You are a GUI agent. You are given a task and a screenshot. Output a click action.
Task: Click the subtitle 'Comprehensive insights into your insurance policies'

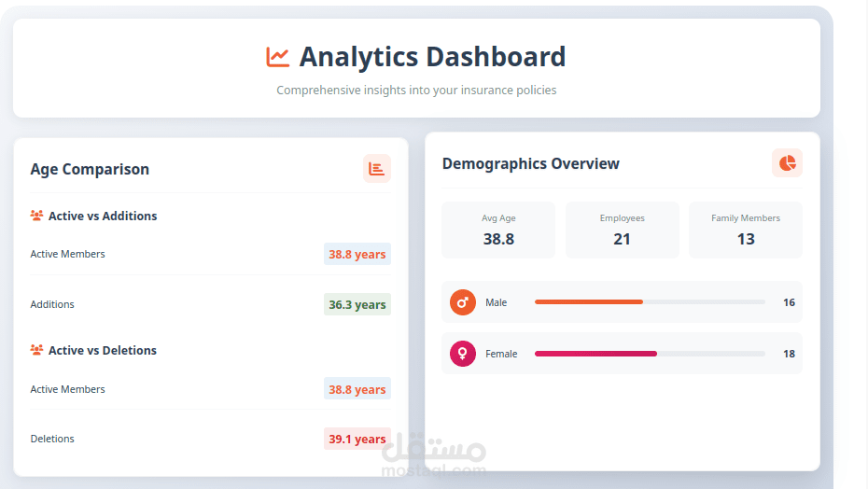[x=416, y=91]
